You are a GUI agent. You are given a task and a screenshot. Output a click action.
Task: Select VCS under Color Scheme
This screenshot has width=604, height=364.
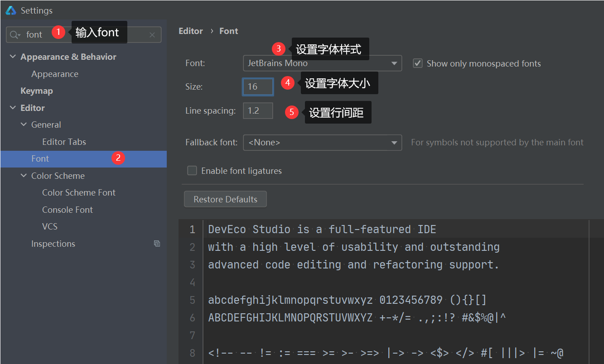[50, 227]
